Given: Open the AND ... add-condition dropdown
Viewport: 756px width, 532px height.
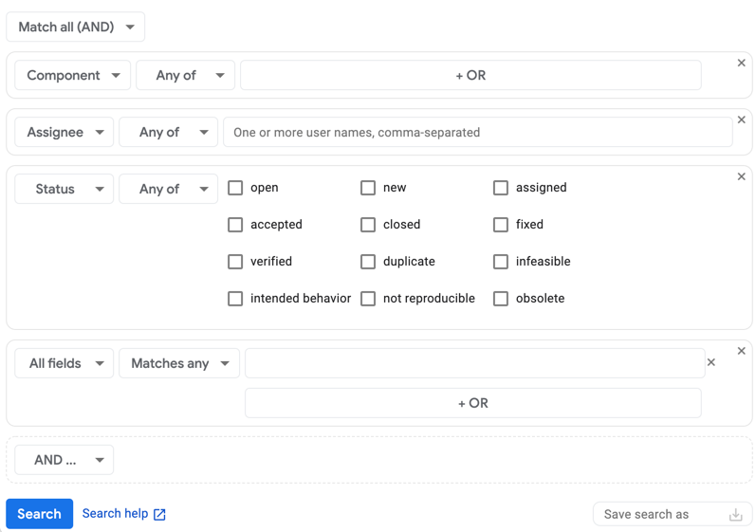Looking at the screenshot, I should point(65,460).
